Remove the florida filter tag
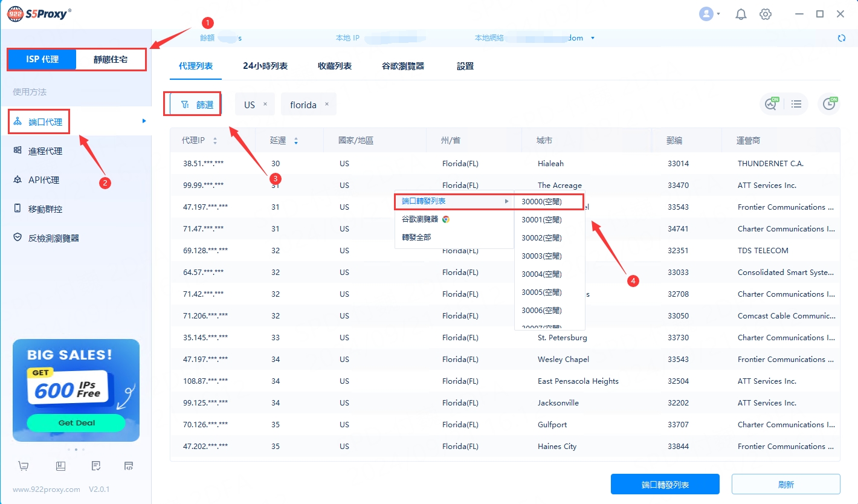Viewport: 858px width, 504px height. pos(327,104)
